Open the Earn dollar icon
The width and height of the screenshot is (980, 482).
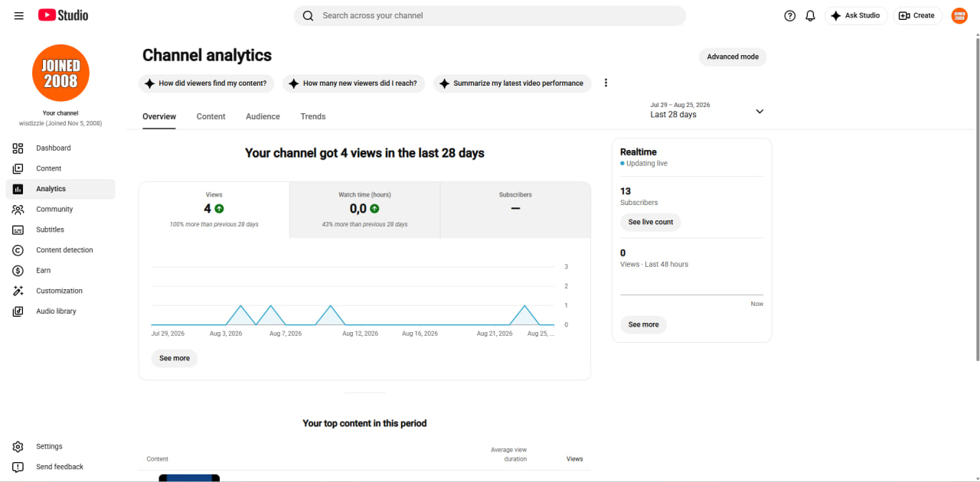(x=18, y=270)
